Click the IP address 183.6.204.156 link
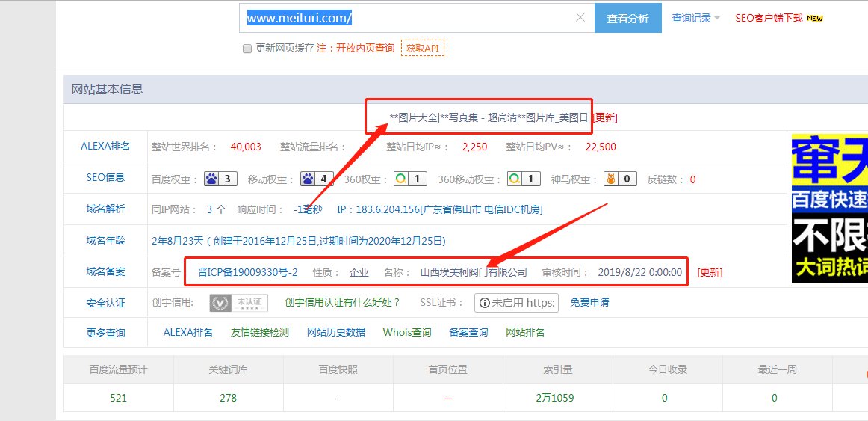The height and width of the screenshot is (421, 868). [x=439, y=209]
